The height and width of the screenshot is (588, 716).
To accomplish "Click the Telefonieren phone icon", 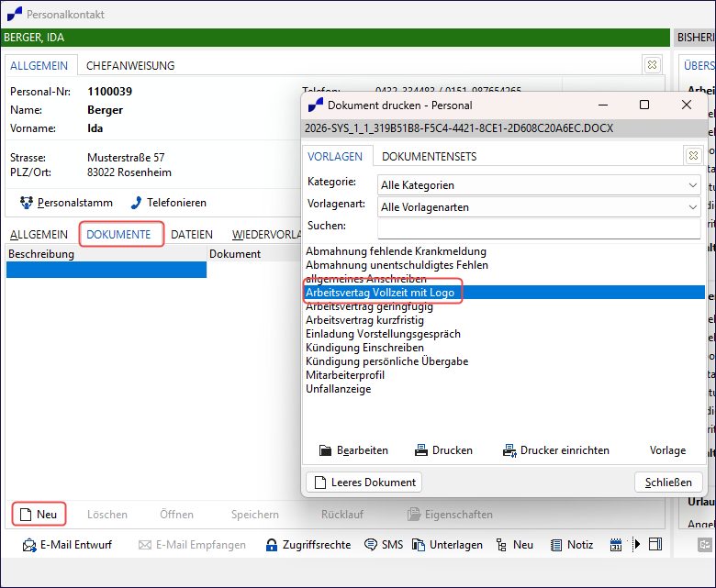I will click(137, 203).
